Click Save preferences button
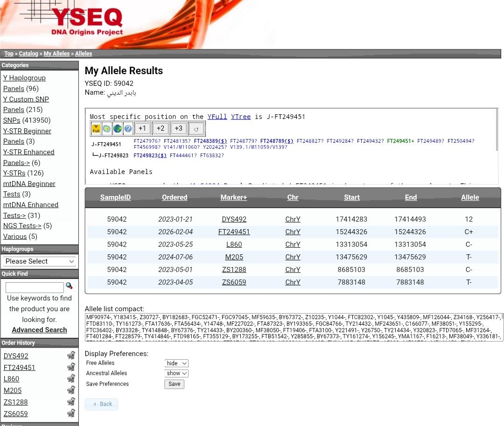 pos(174,384)
